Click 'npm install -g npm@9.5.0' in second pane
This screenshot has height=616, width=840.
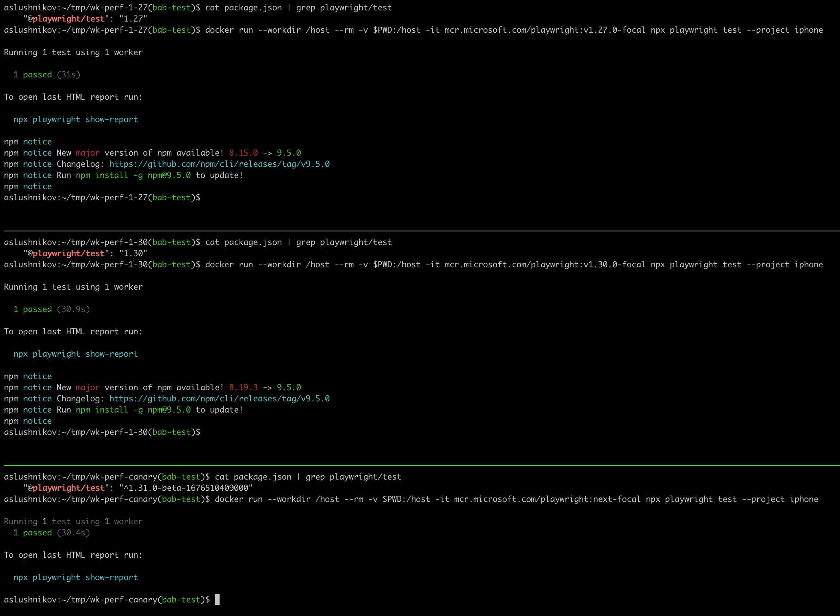tap(133, 410)
